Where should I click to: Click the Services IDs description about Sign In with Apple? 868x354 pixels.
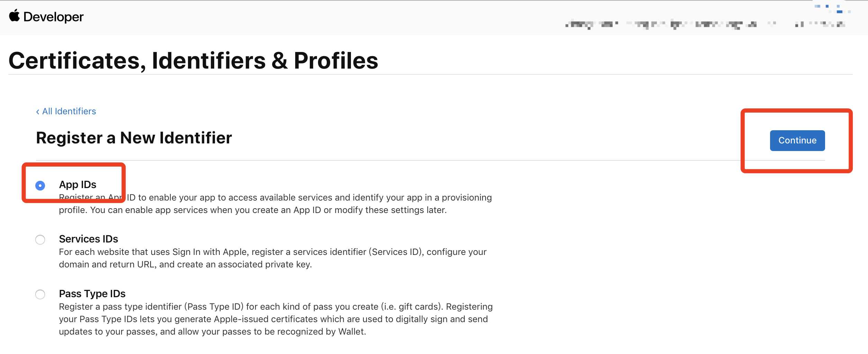(x=273, y=258)
